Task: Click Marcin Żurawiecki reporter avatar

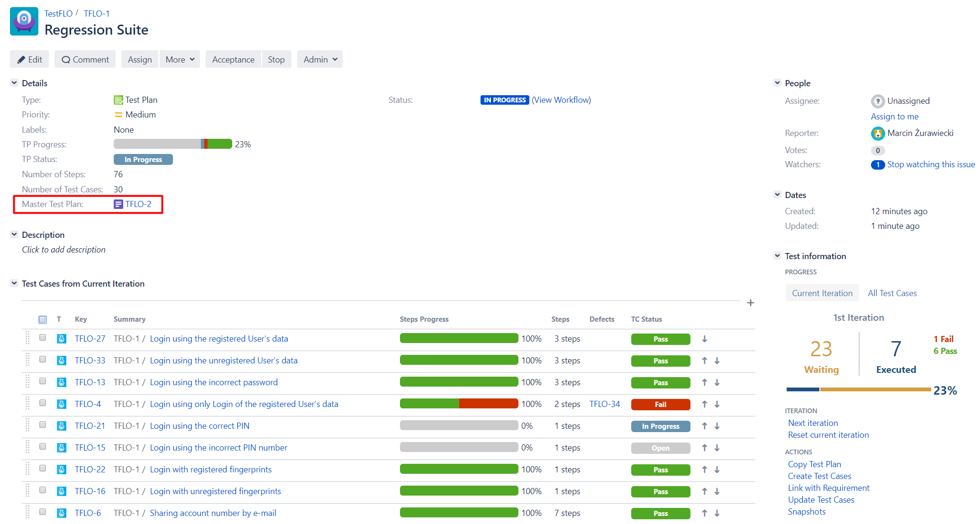Action: (878, 134)
